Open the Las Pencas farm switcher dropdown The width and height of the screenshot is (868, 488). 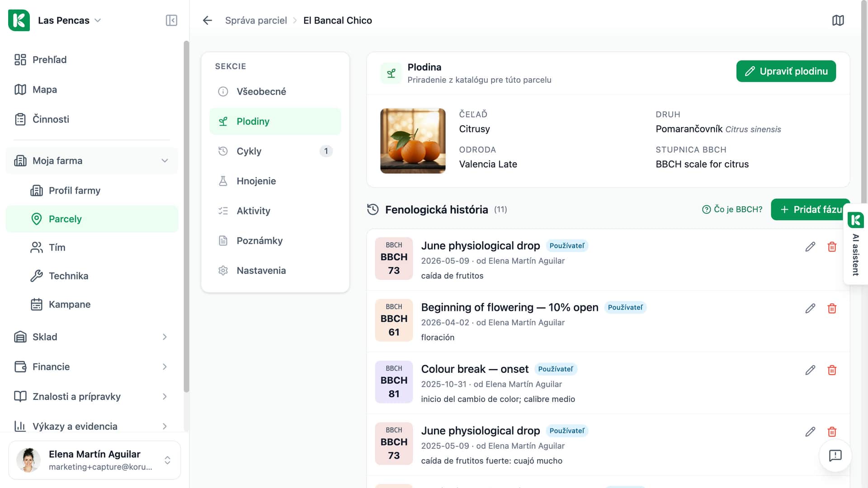point(69,20)
